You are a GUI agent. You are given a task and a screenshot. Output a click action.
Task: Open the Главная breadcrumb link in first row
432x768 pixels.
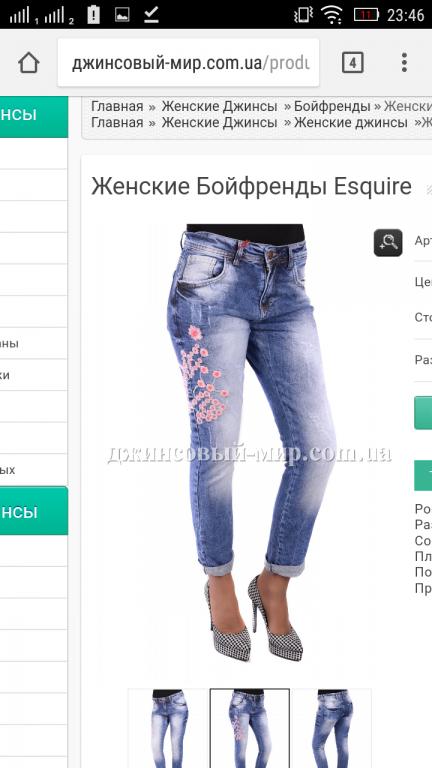118,106
